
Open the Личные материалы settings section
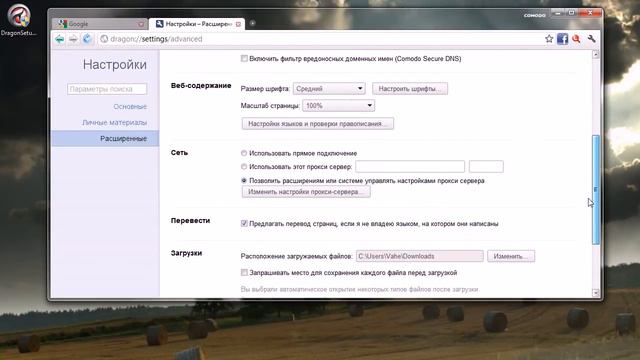point(114,122)
